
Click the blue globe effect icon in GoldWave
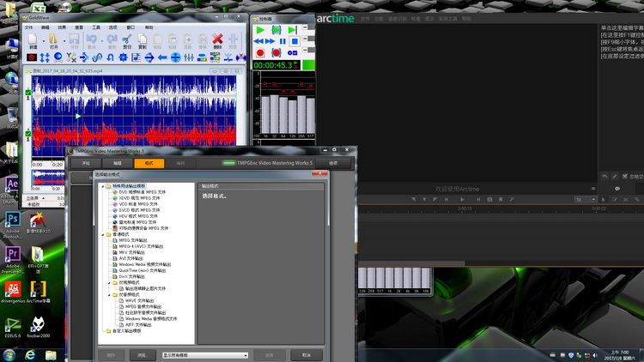click(58, 57)
